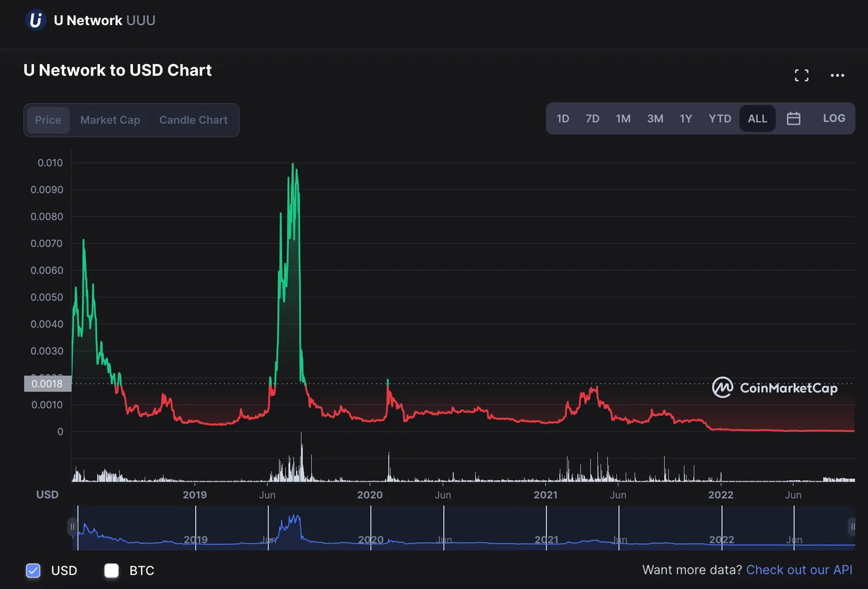
Task: Click the 2021 x-axis label
Action: click(x=546, y=495)
